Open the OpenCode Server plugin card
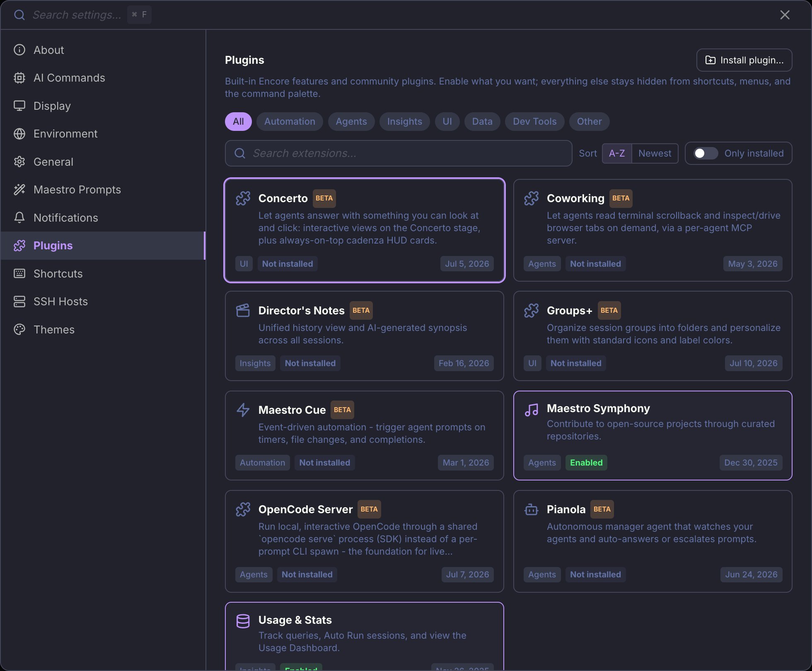 pos(364,541)
